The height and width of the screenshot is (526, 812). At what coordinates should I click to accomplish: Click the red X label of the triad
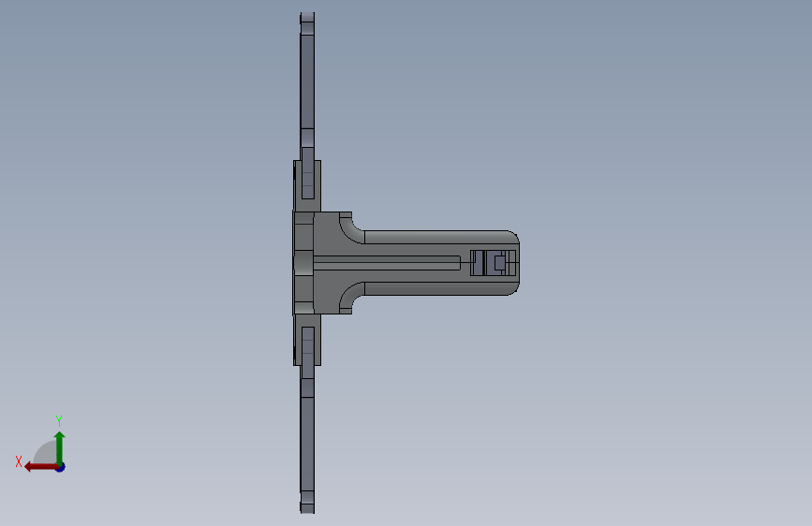coord(19,461)
